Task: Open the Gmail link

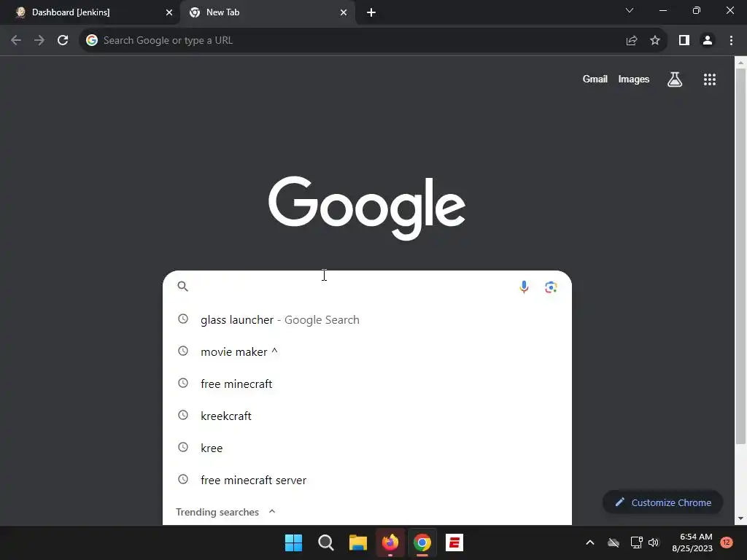Action: click(x=595, y=79)
